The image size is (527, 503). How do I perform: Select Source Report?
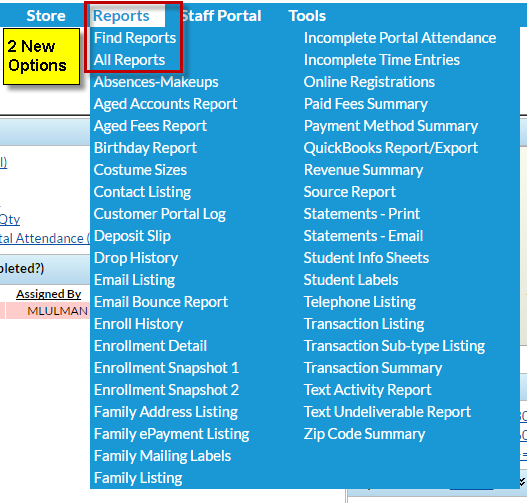point(350,192)
